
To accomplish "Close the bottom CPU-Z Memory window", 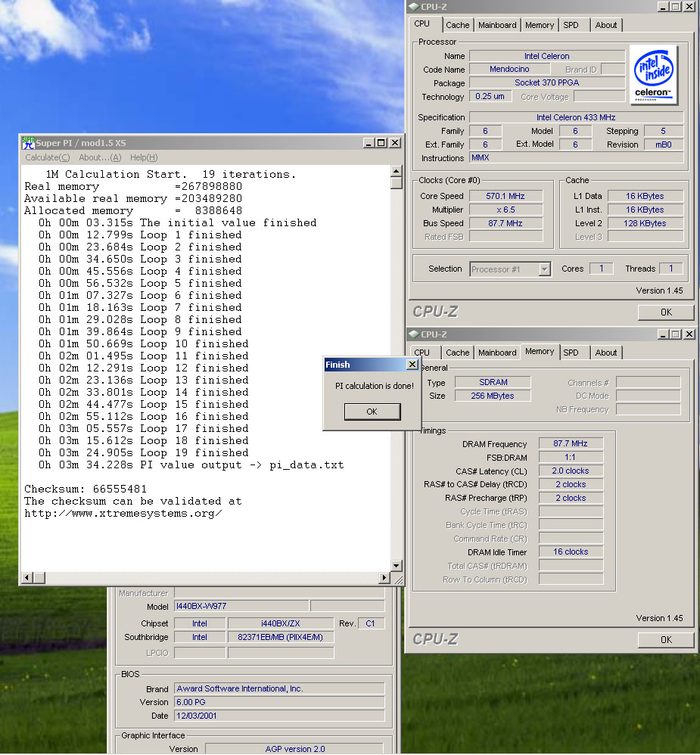I will (689, 334).
